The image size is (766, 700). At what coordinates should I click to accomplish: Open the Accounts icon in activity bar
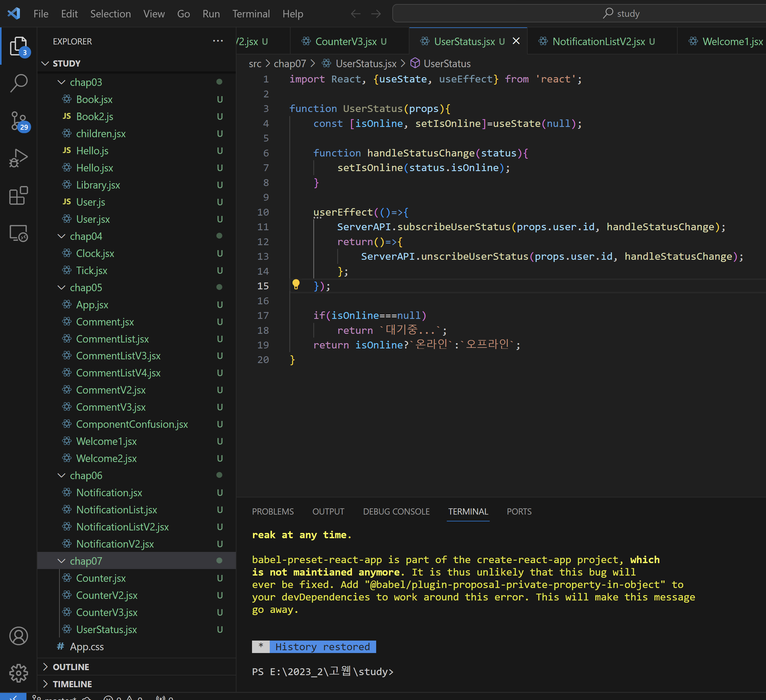tap(18, 636)
